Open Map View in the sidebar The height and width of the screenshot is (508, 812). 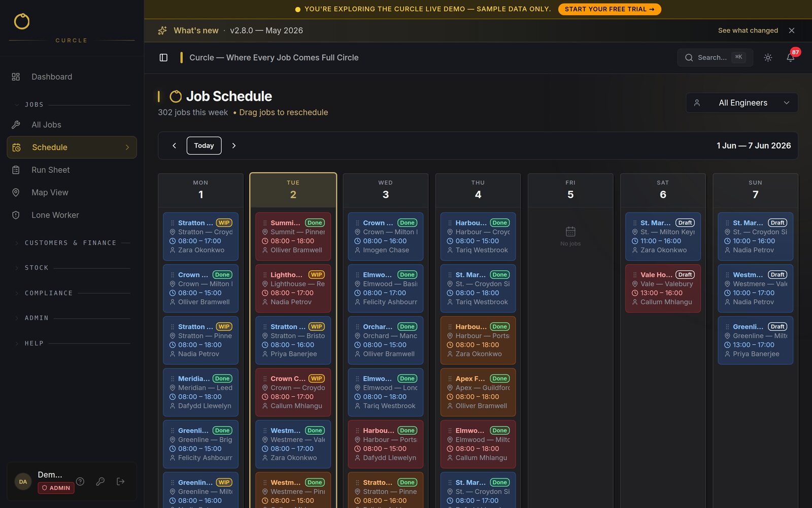coord(72,193)
